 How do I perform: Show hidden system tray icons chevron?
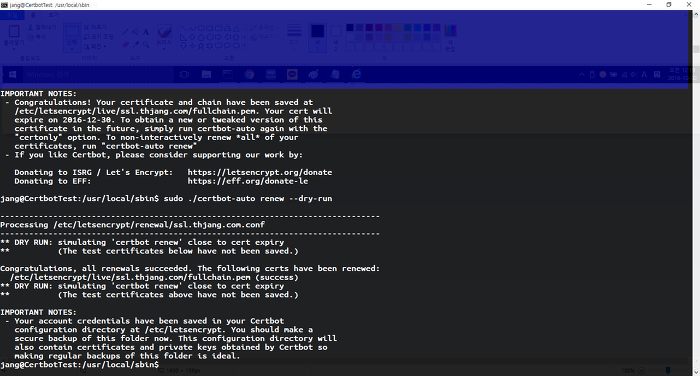coord(582,75)
